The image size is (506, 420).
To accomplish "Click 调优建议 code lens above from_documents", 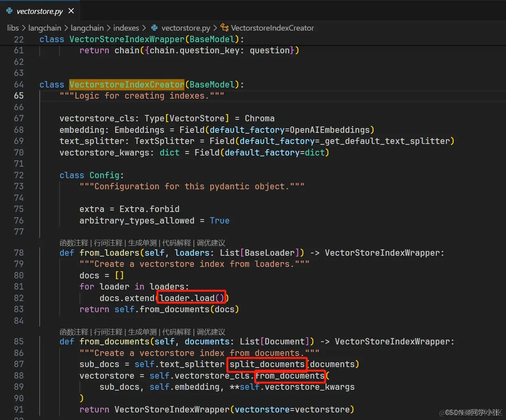I will [x=211, y=332].
